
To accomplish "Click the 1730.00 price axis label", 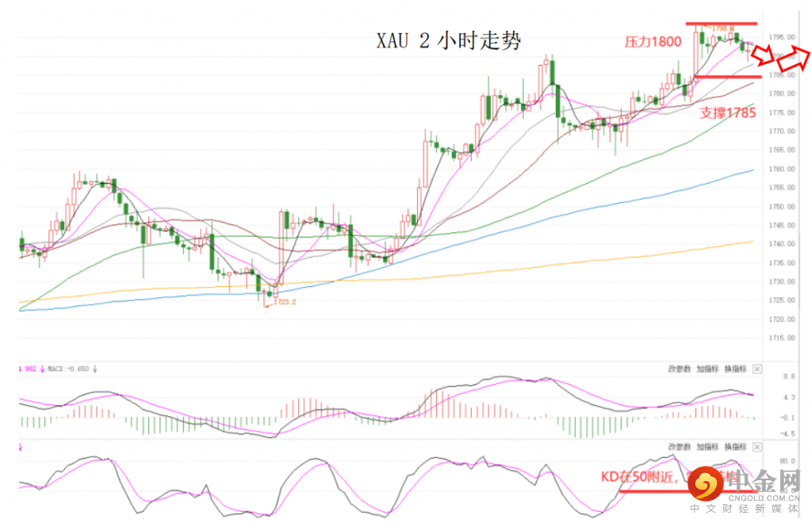I will [782, 282].
